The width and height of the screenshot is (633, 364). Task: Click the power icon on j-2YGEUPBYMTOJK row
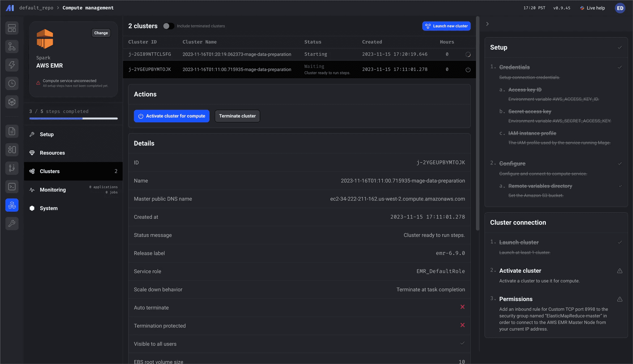coord(468,70)
